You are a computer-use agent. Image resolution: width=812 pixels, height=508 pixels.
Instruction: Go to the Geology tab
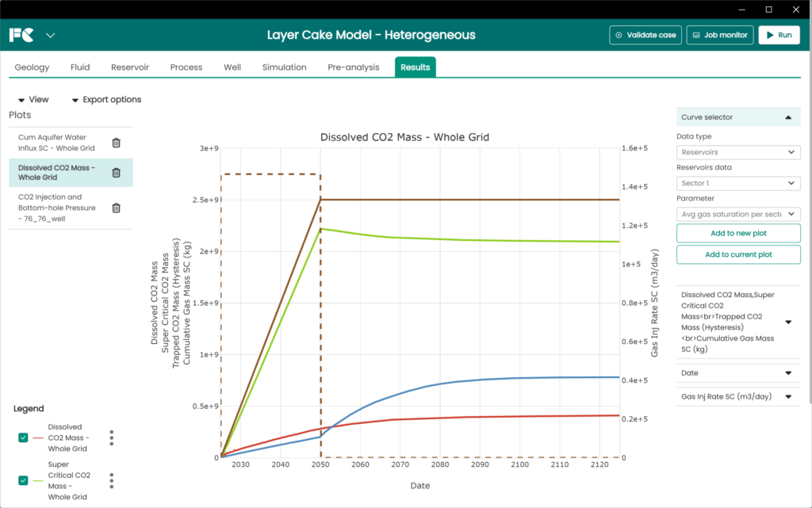click(32, 67)
